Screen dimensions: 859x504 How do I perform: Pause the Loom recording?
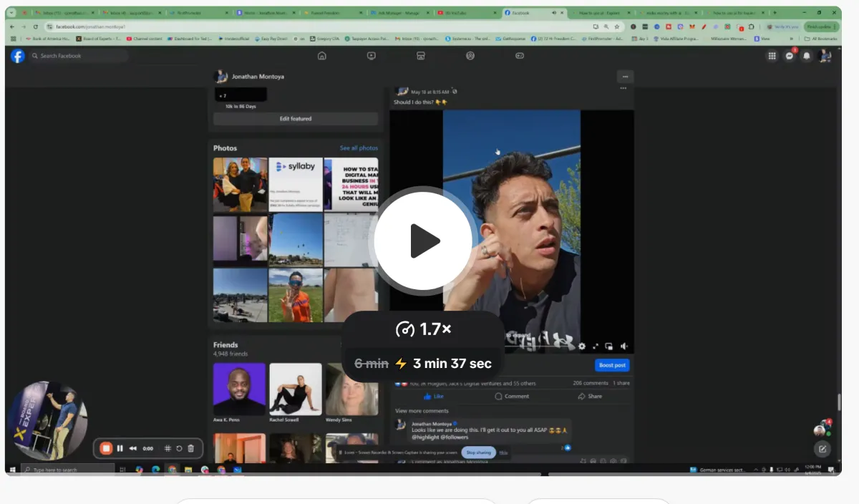click(120, 448)
